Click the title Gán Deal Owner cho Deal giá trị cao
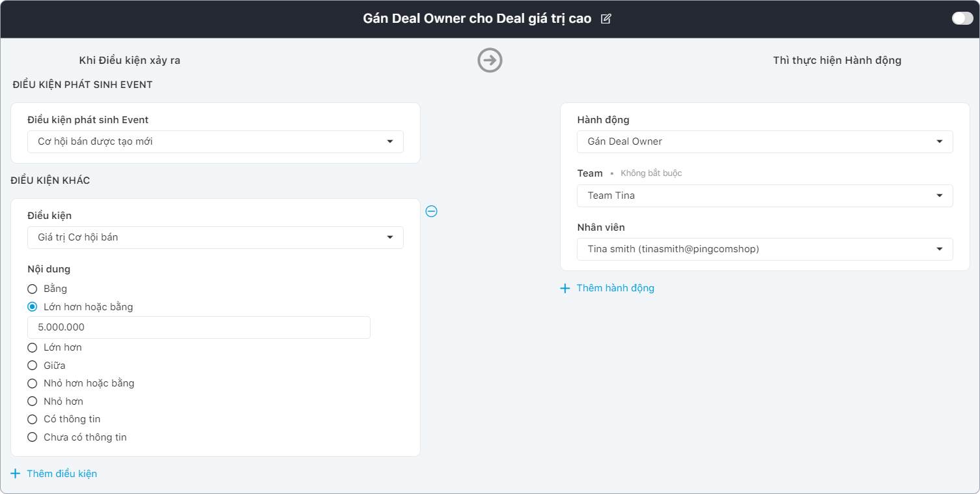980x494 pixels. [477, 19]
